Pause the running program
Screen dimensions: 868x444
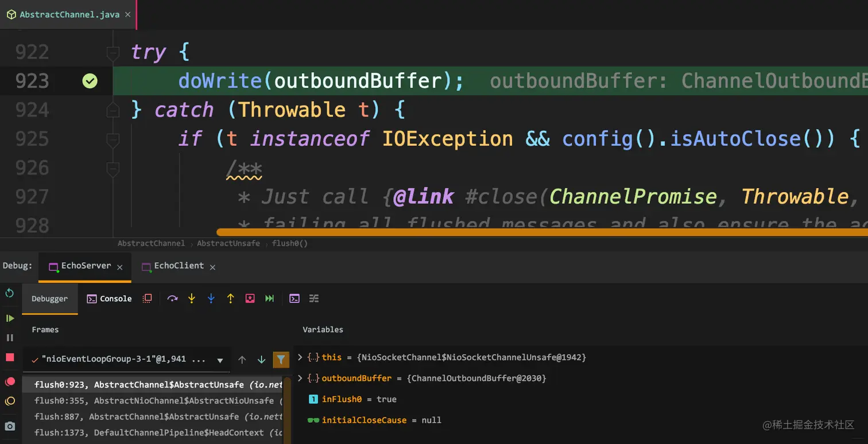point(10,337)
